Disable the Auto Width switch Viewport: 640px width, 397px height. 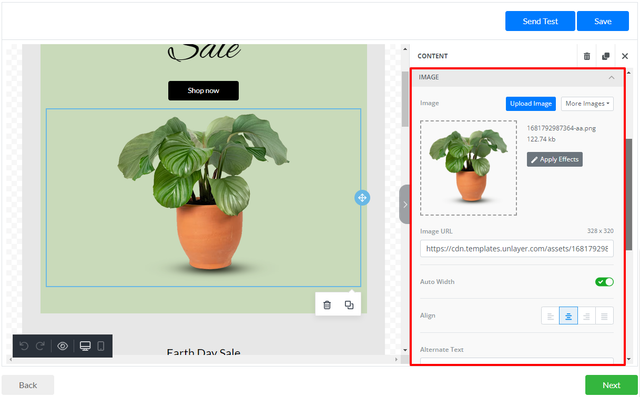coord(604,282)
